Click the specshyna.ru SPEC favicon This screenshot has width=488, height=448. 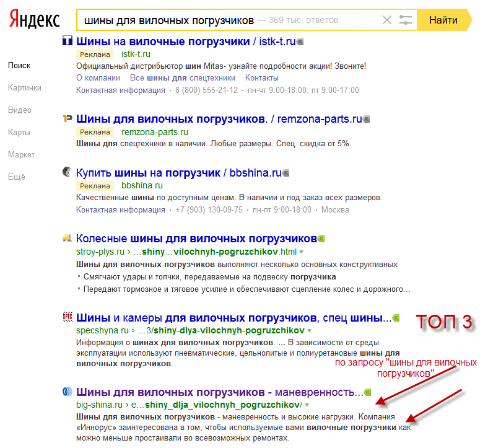(x=68, y=317)
